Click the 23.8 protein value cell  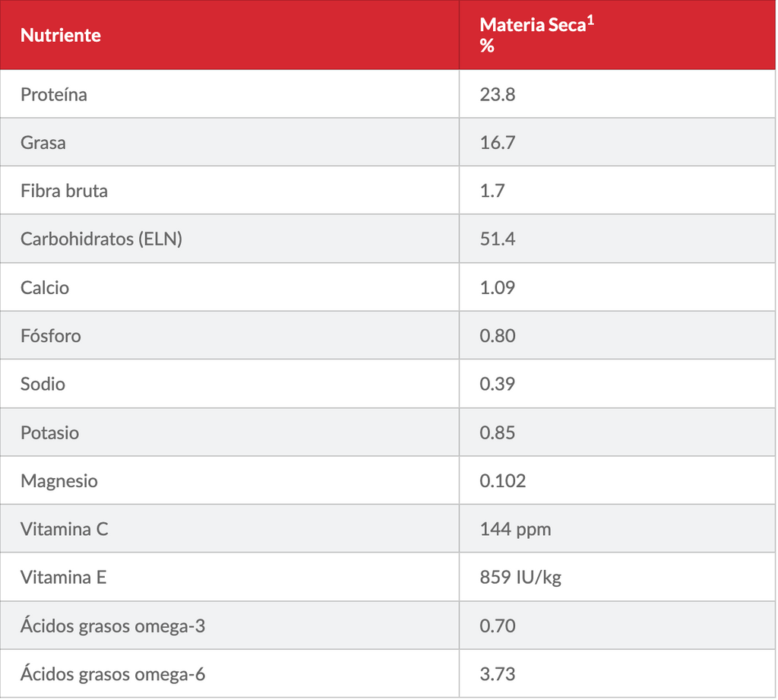498,94
